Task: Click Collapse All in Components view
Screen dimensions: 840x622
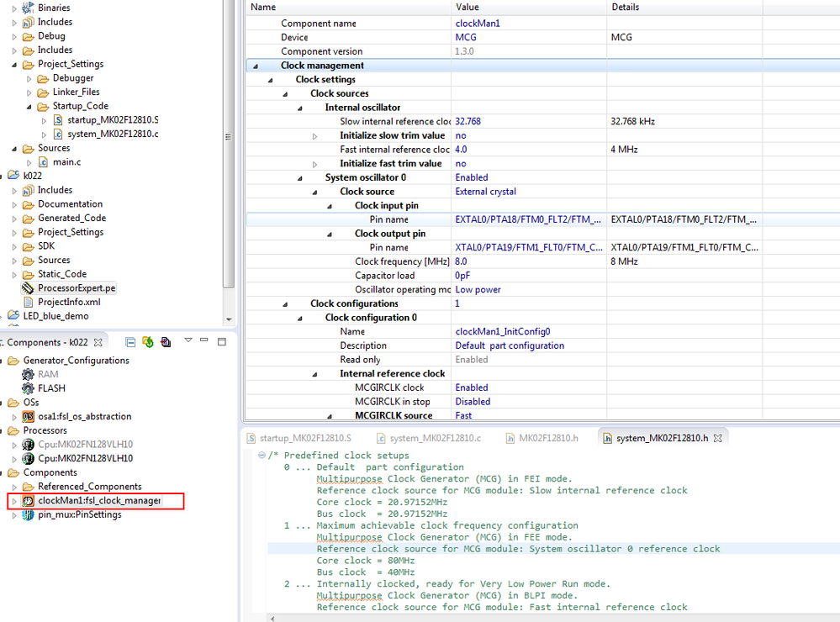Action: coord(130,342)
